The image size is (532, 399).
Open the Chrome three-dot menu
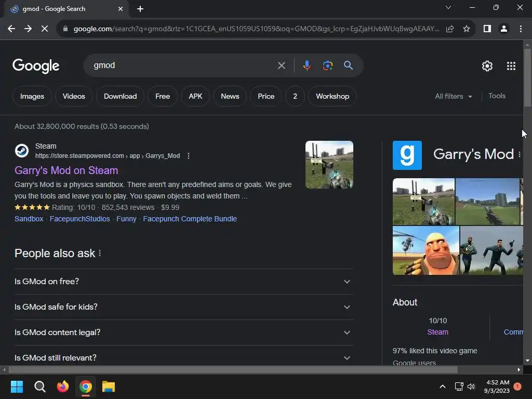(x=521, y=29)
